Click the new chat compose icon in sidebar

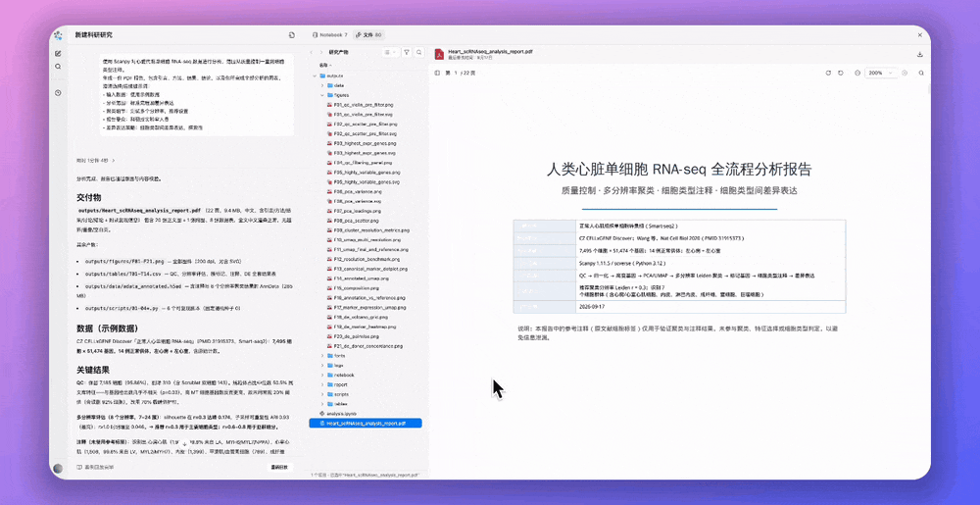pos(58,53)
